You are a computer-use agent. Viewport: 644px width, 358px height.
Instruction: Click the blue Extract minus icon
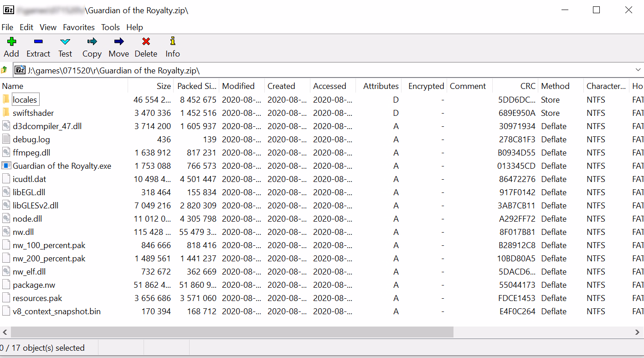point(38,42)
